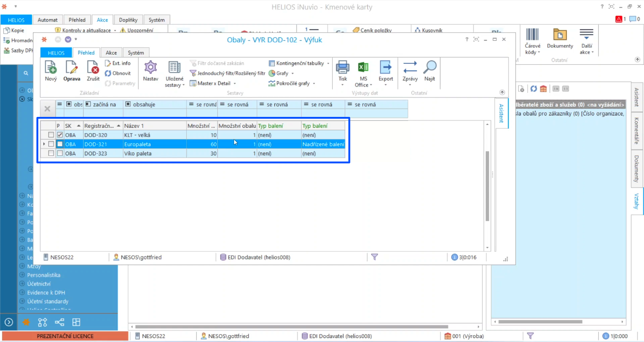Switch to Akce tab in Obaly window
The width and height of the screenshot is (644, 342).
click(111, 53)
